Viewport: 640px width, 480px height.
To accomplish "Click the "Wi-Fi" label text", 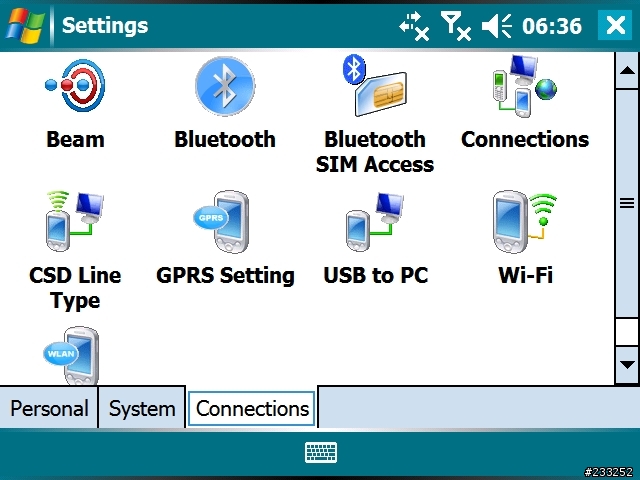I will click(525, 275).
